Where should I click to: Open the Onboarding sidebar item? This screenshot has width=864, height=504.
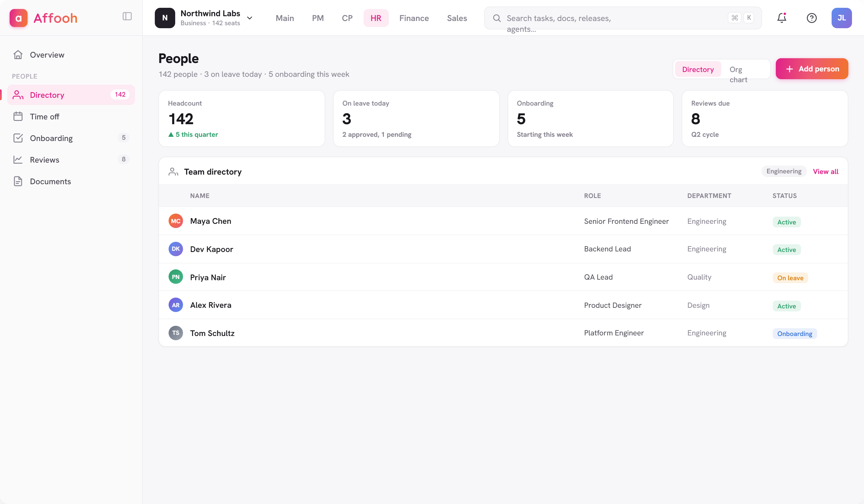[x=71, y=138]
